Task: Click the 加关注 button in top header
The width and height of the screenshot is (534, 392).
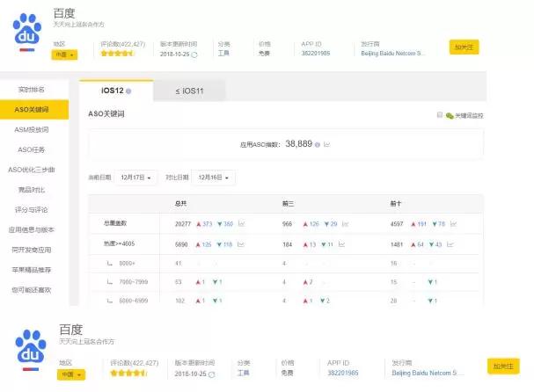Action: tap(464, 47)
